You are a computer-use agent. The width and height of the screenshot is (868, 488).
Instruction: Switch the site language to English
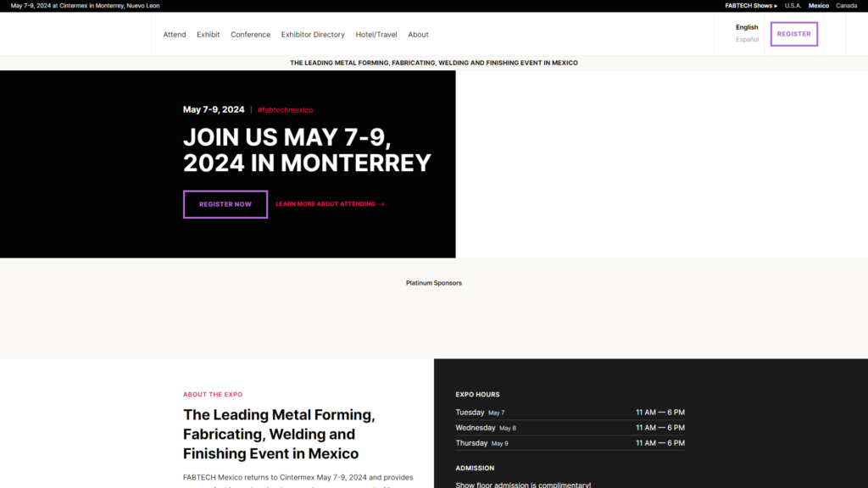(x=747, y=27)
